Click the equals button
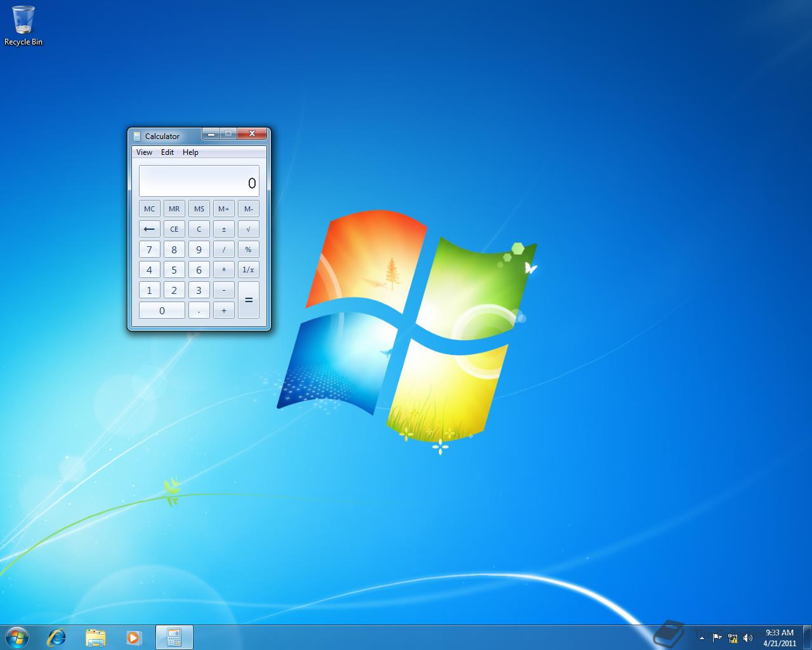 click(249, 300)
